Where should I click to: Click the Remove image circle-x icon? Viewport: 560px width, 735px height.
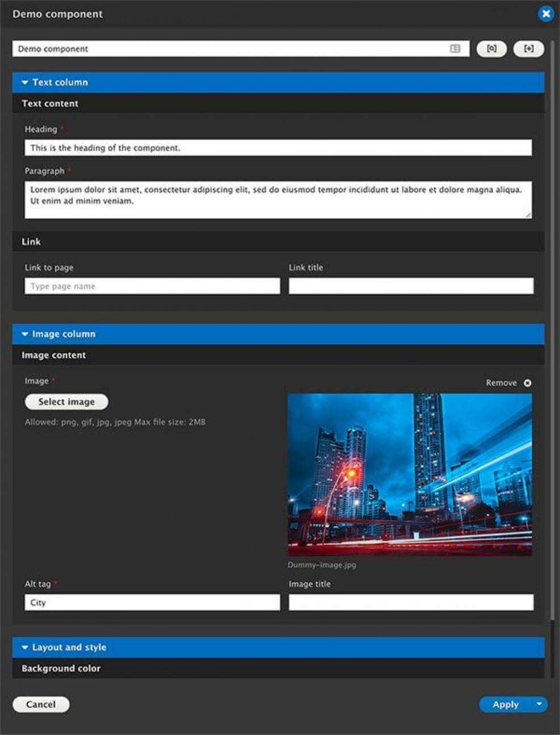528,383
